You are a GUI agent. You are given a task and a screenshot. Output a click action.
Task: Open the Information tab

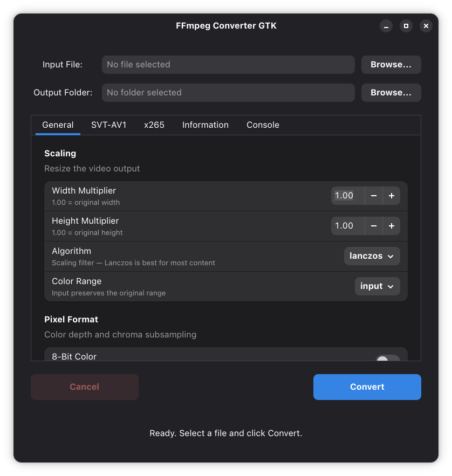pyautogui.click(x=206, y=125)
